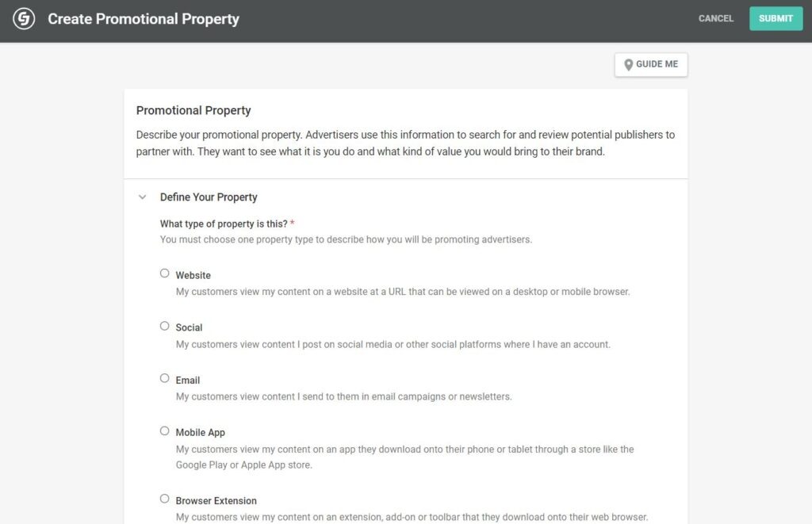Select the Website radio button
This screenshot has height=524, width=812.
click(165, 273)
